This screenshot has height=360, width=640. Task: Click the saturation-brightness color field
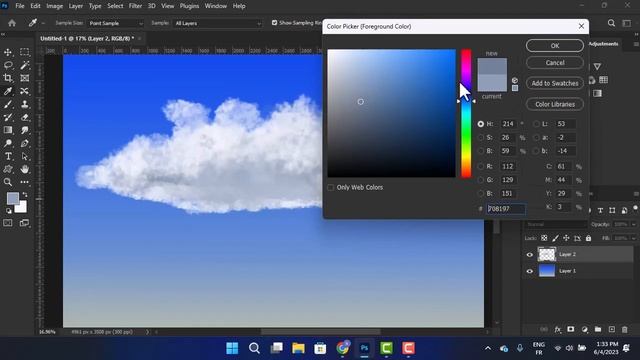coord(391,113)
